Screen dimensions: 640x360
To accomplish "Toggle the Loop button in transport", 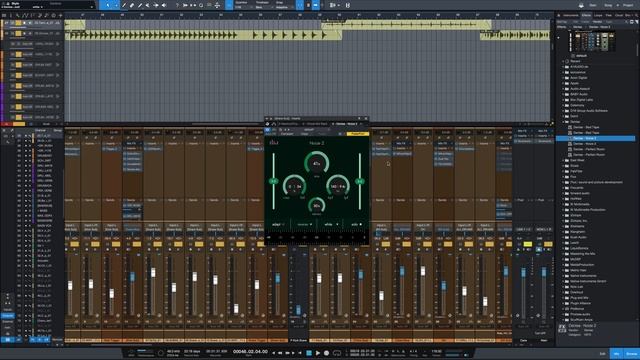I will pos(337,353).
